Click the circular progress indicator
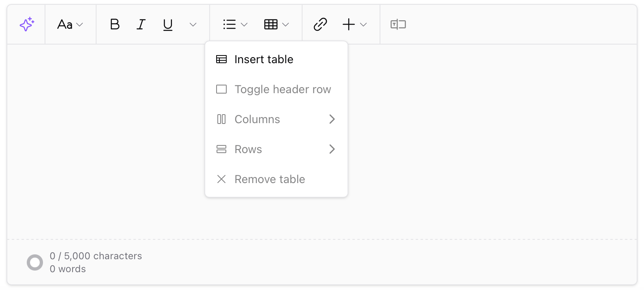 point(35,262)
